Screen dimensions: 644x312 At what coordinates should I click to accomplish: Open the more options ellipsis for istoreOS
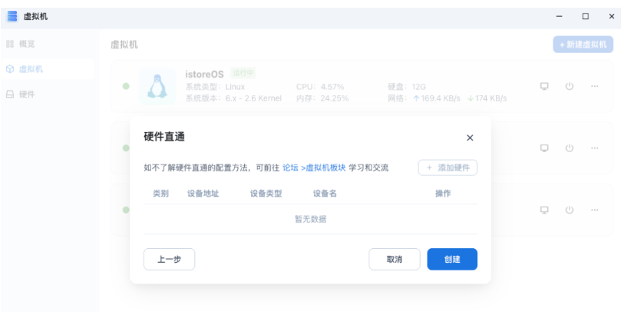594,86
